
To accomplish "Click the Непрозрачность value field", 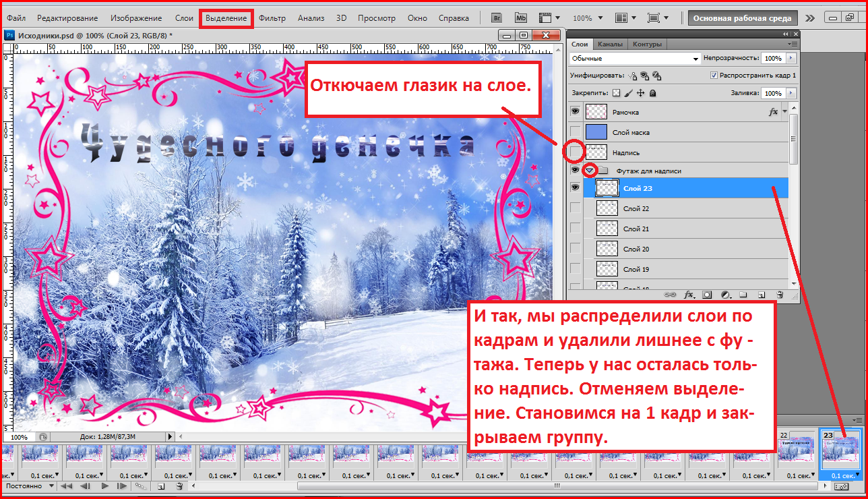I will pos(773,59).
